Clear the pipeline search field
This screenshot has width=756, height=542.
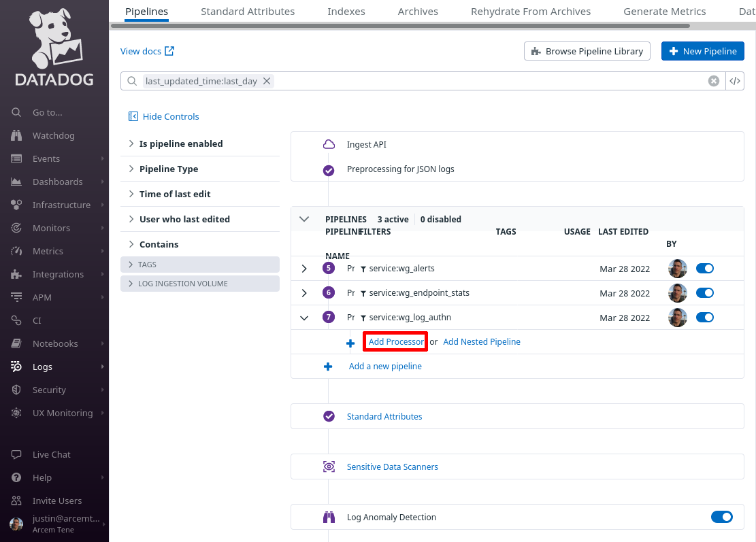pos(714,81)
